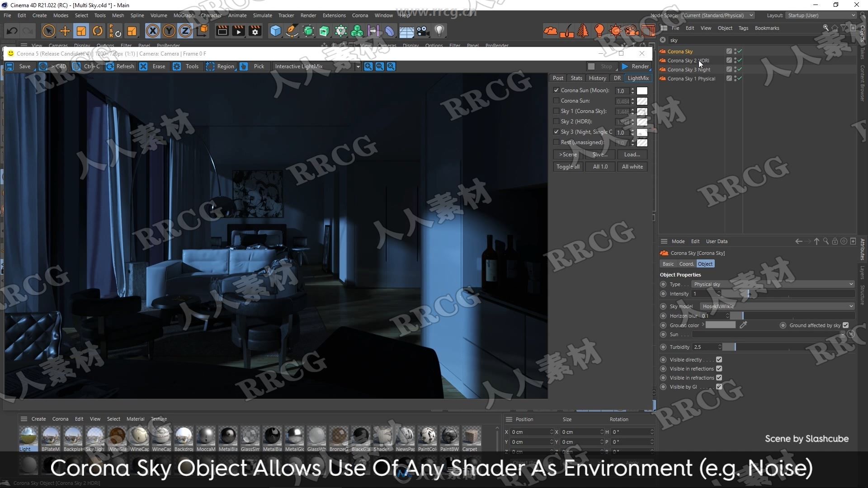Toggle Ground affected by sky checkbox
Image resolution: width=868 pixels, height=488 pixels.
click(845, 325)
